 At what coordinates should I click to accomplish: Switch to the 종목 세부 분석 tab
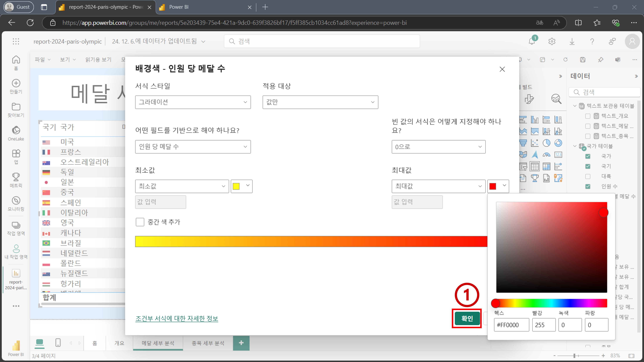coord(208,343)
